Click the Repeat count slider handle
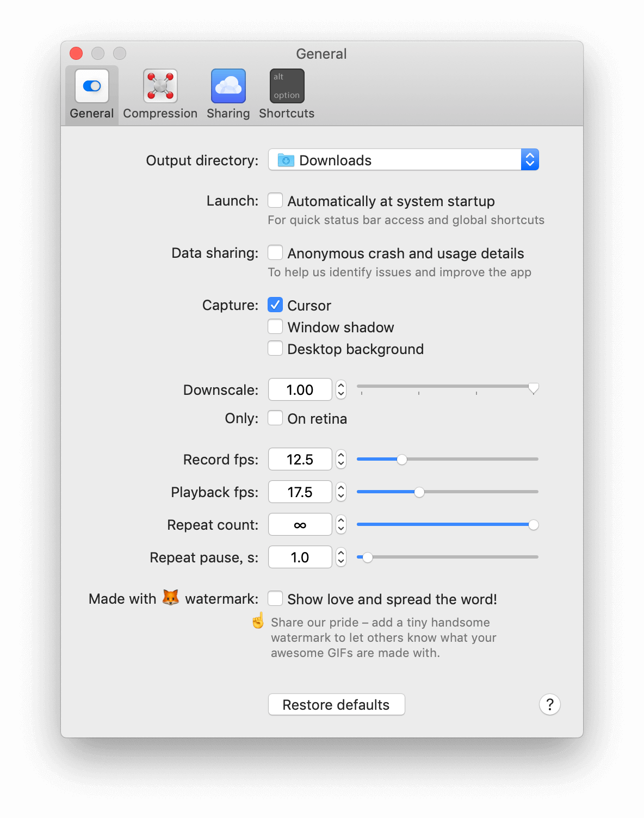 (x=534, y=524)
